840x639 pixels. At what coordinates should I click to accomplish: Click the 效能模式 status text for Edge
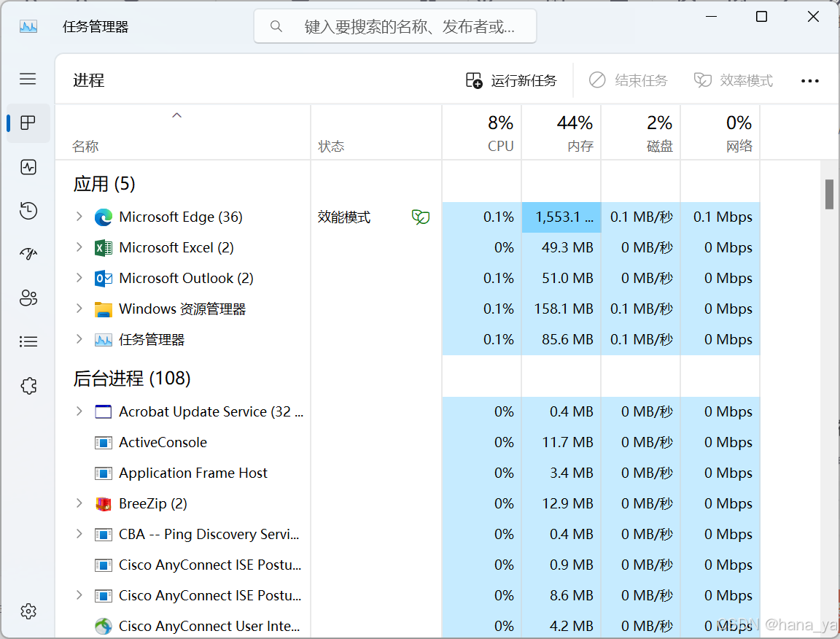coord(343,217)
